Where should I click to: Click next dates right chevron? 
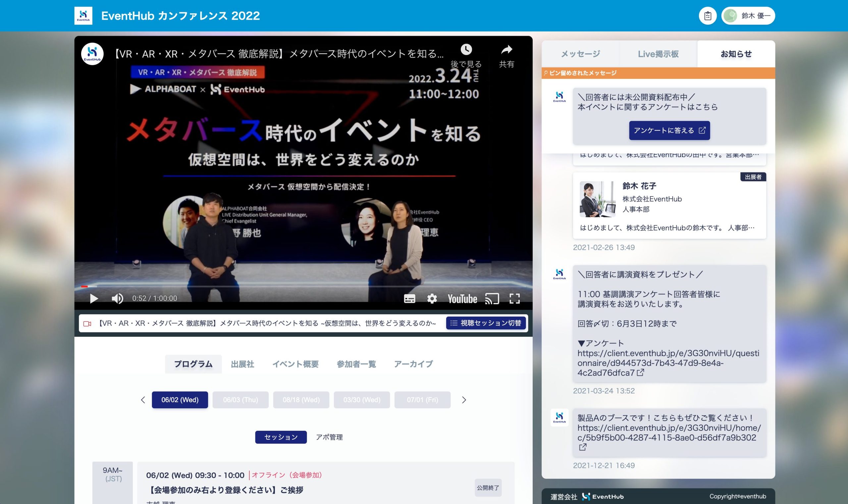tap(464, 400)
